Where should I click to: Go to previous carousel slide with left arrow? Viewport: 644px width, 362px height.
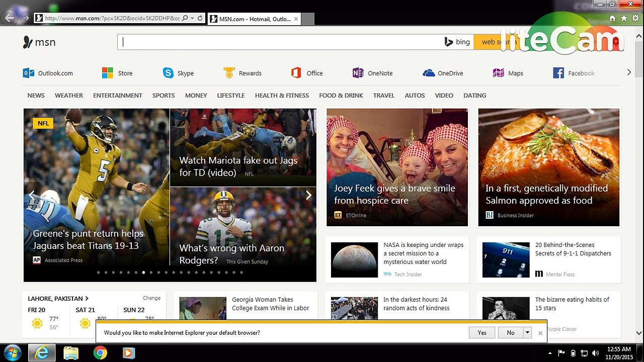pos(32,195)
